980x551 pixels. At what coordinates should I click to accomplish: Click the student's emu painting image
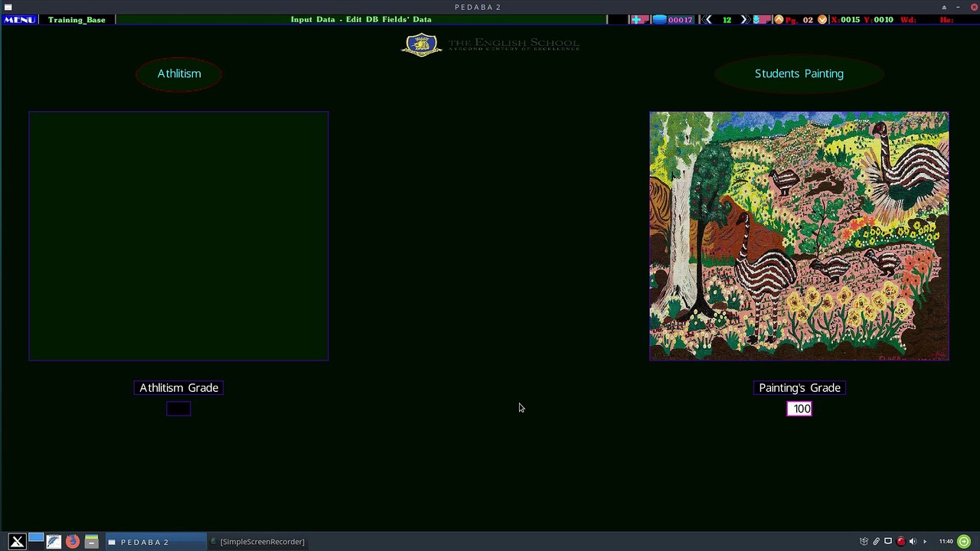pyautogui.click(x=799, y=236)
